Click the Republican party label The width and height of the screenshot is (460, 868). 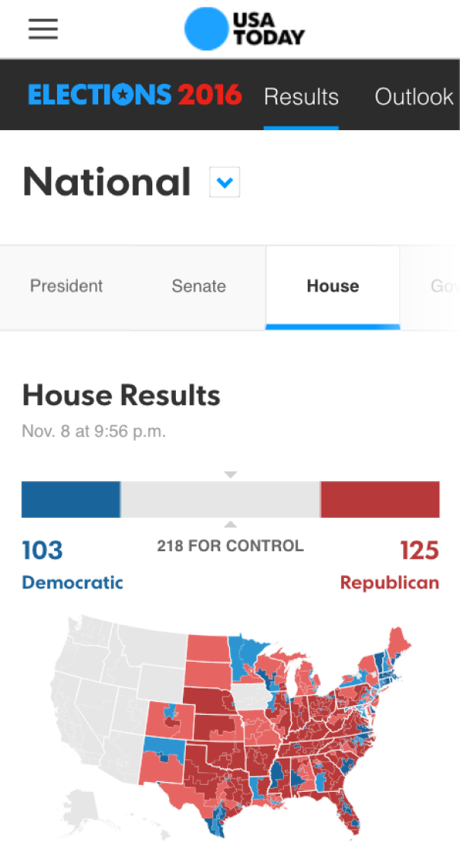[x=390, y=583]
